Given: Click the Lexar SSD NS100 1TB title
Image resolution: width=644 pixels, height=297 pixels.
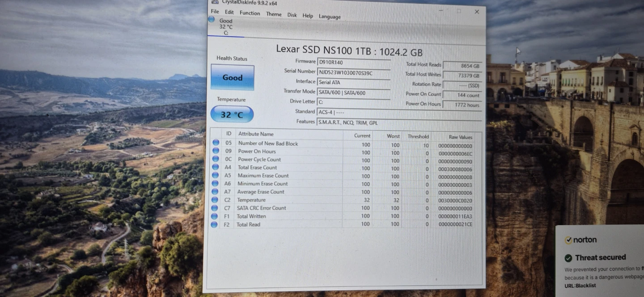Looking at the screenshot, I should (x=349, y=50).
